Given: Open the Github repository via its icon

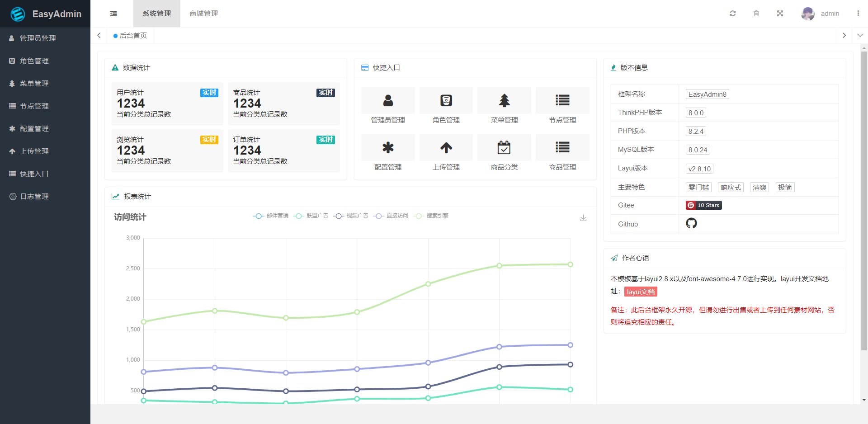Looking at the screenshot, I should pos(691,223).
